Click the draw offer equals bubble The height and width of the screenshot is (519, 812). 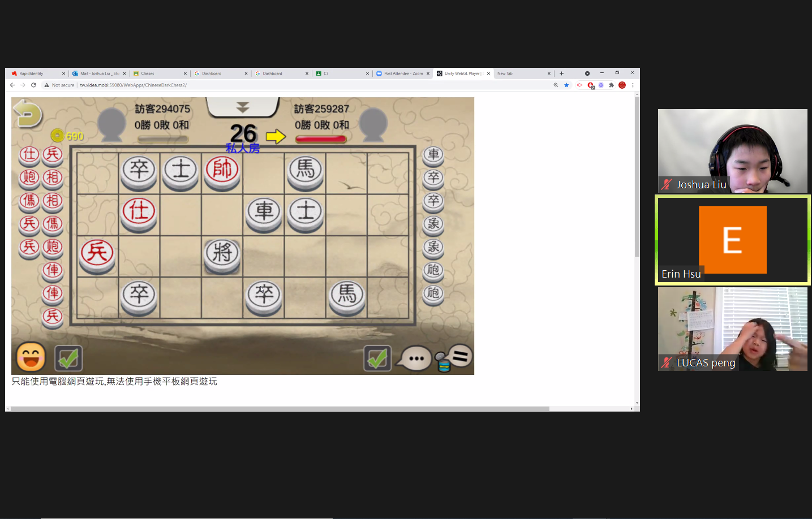coord(460,356)
